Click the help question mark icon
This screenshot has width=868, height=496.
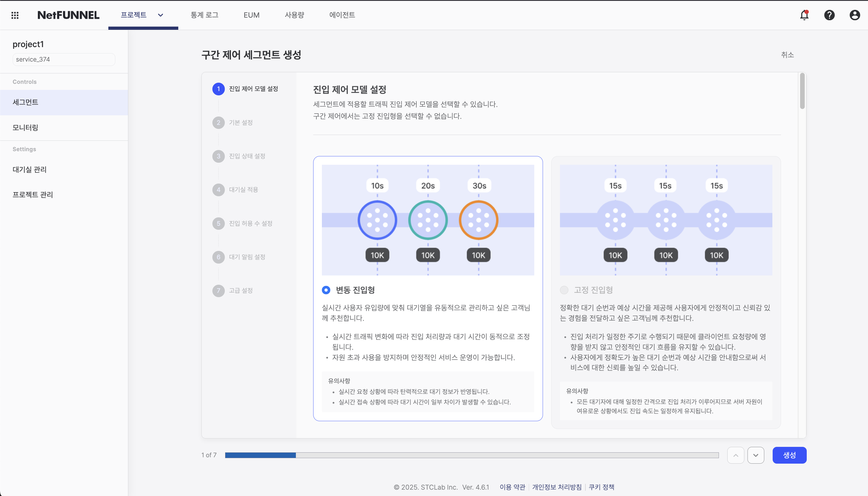830,15
